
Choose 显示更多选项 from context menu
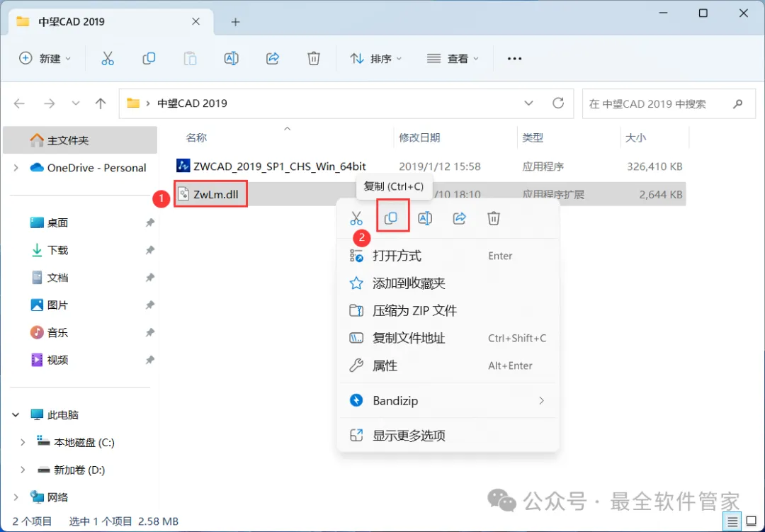pos(448,436)
